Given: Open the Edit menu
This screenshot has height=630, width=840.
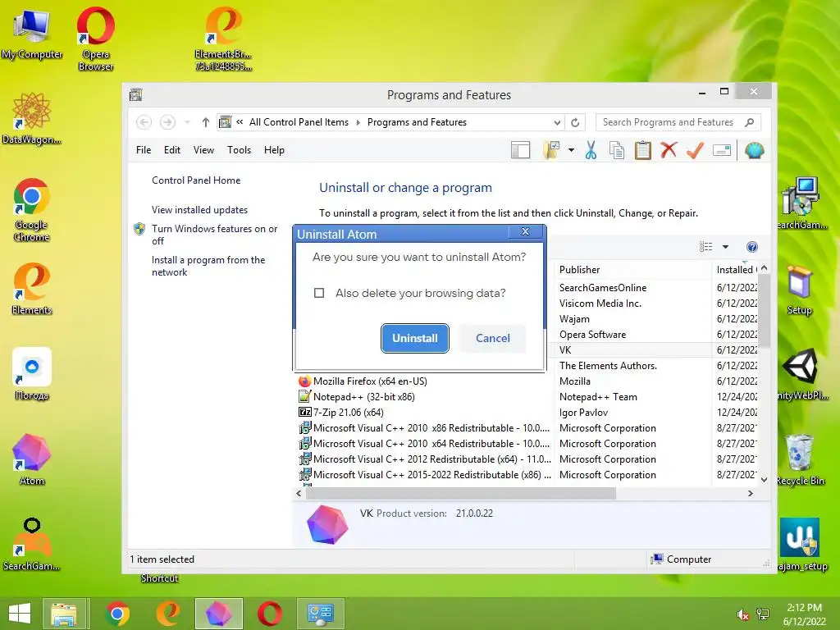Looking at the screenshot, I should pos(172,150).
